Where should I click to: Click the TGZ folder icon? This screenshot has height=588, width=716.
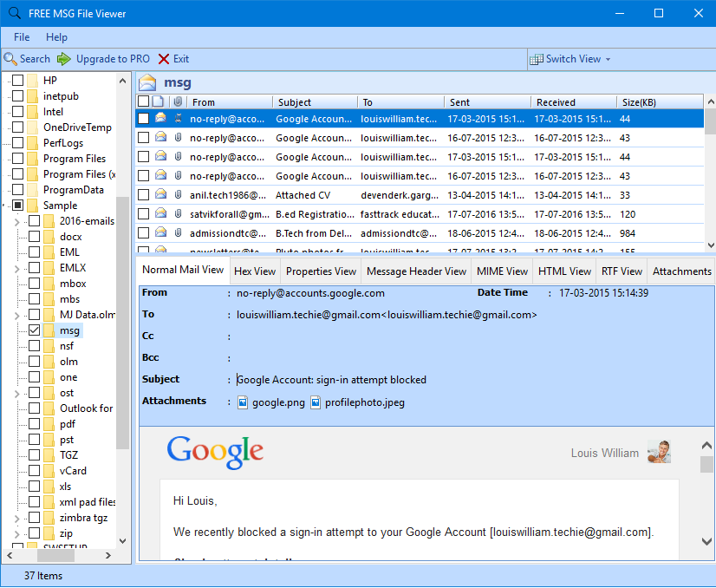tap(49, 455)
